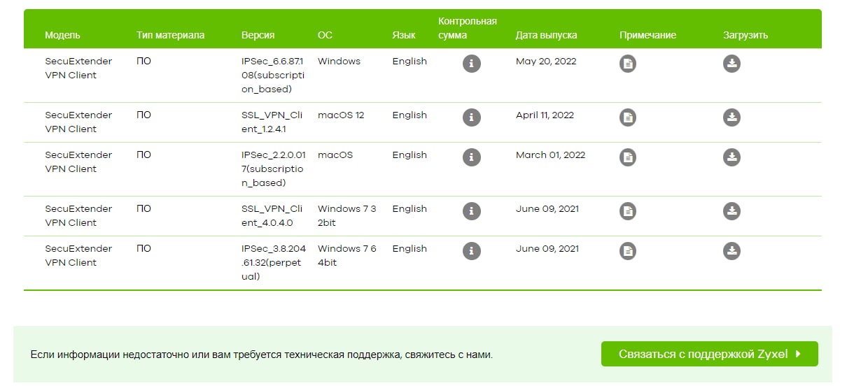This screenshot has height=386, width=868.
Task: Download the IPSec_3.8.204.61.32 perpetual client
Action: click(731, 251)
